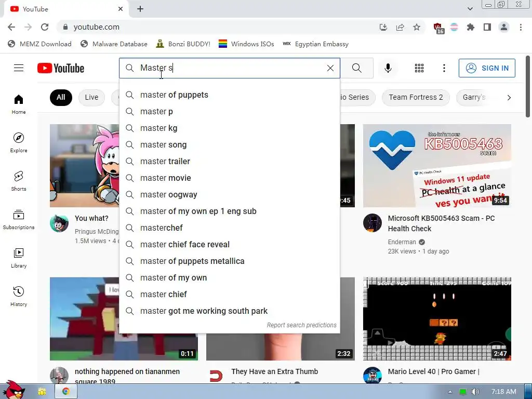Go to the YouTube logo home link
Screen dimensions: 532x399
(x=61, y=68)
